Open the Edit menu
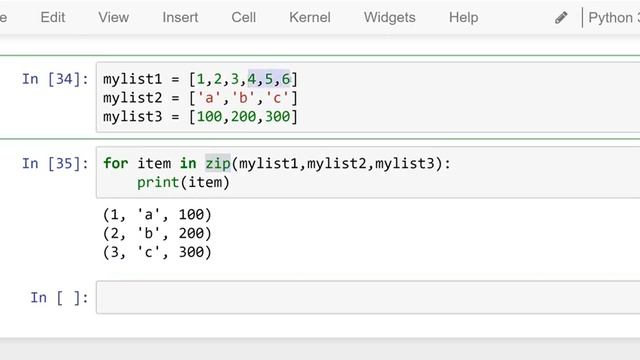640x360 pixels. (53, 18)
